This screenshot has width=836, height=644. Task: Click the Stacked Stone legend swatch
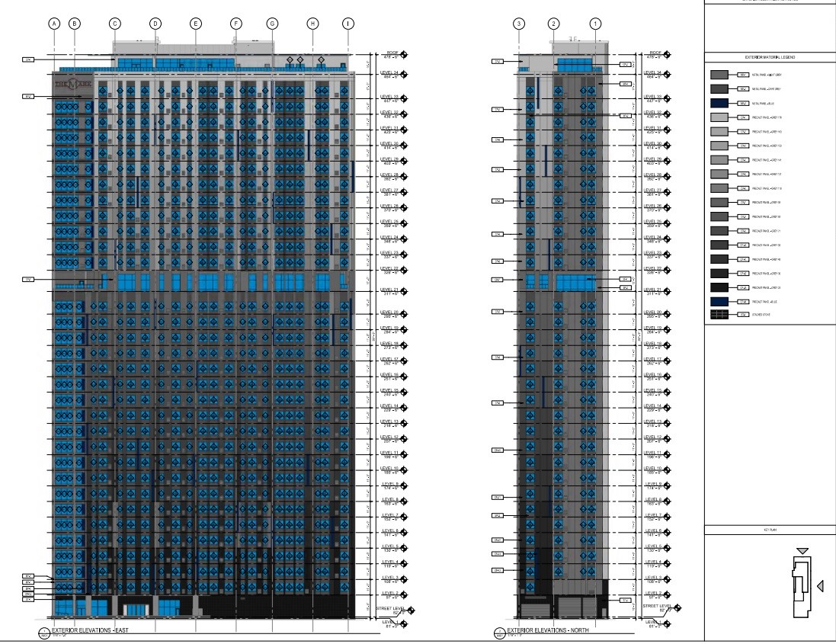[719, 315]
